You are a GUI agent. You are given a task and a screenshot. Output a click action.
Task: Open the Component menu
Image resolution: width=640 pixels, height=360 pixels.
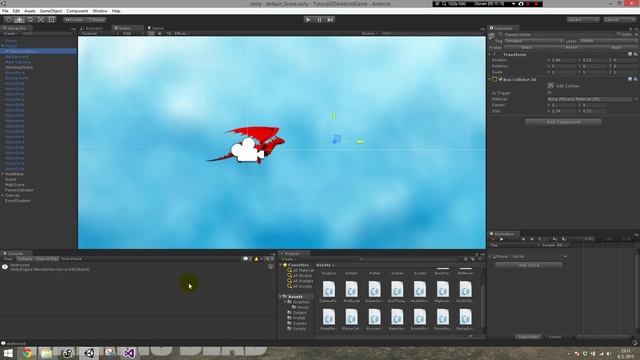click(77, 11)
